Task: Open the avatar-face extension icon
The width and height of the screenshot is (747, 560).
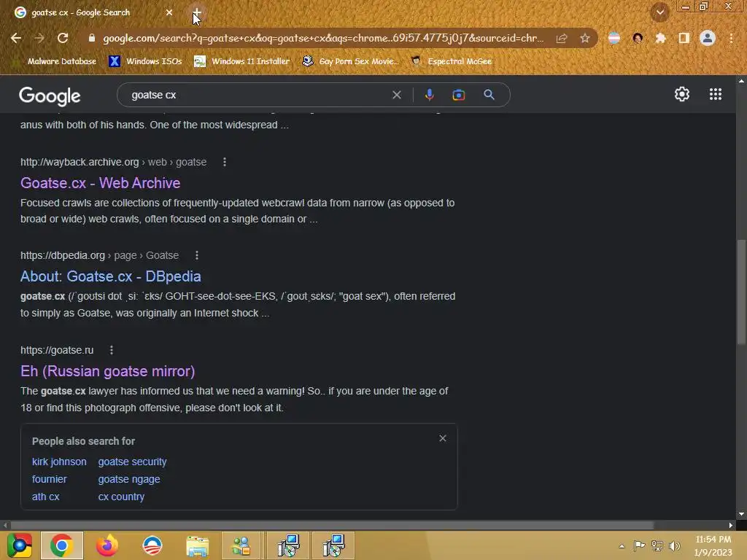Action: point(638,38)
